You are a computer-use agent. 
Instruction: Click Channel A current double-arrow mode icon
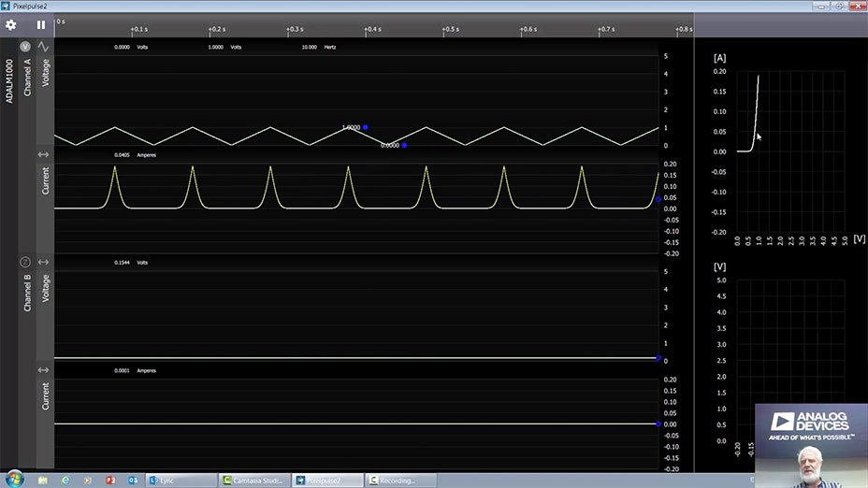tap(43, 154)
